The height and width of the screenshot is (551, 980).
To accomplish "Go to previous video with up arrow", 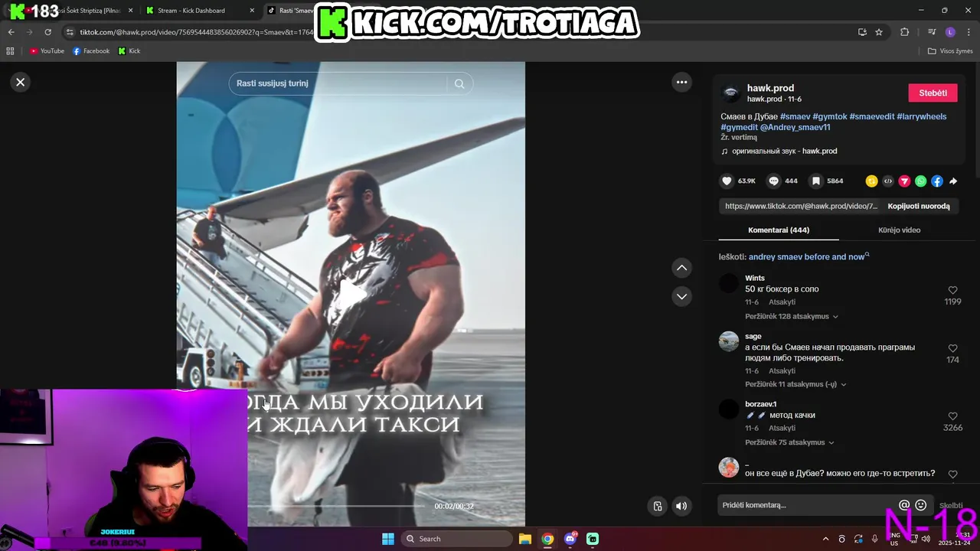I will [681, 268].
